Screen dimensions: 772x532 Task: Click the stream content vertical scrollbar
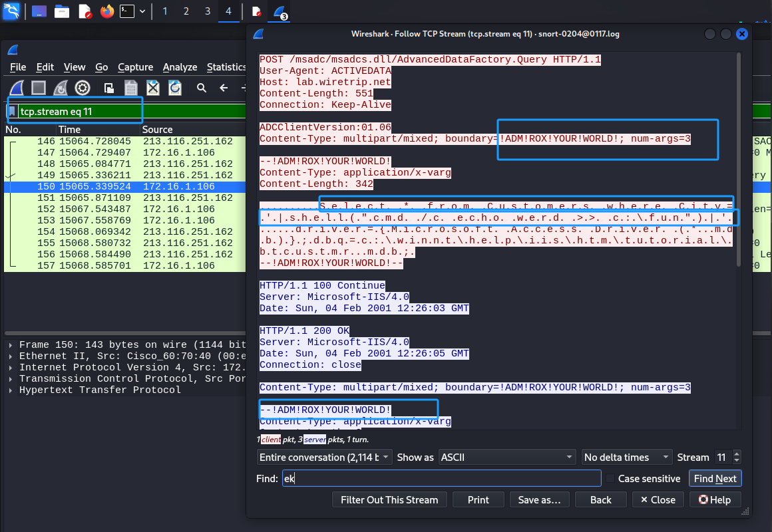739,160
